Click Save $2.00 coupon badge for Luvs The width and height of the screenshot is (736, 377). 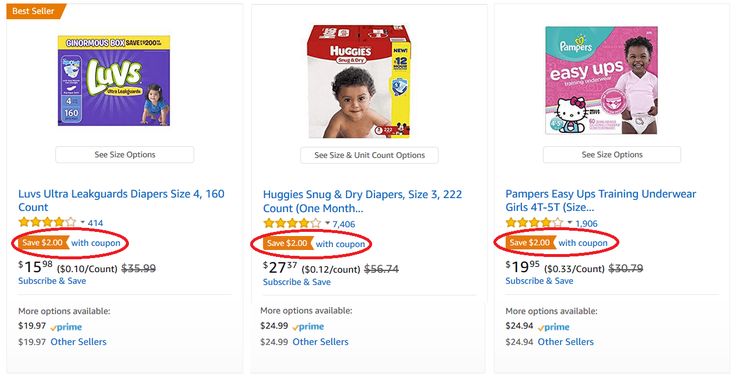[x=44, y=243]
